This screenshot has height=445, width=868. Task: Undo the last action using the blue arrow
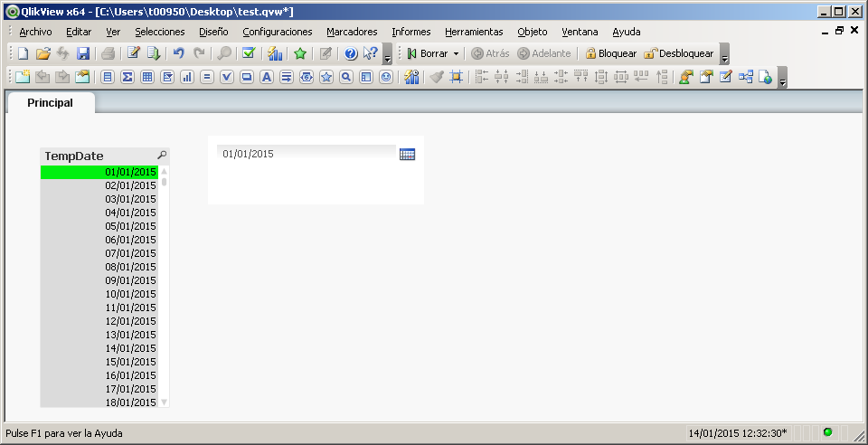click(178, 53)
